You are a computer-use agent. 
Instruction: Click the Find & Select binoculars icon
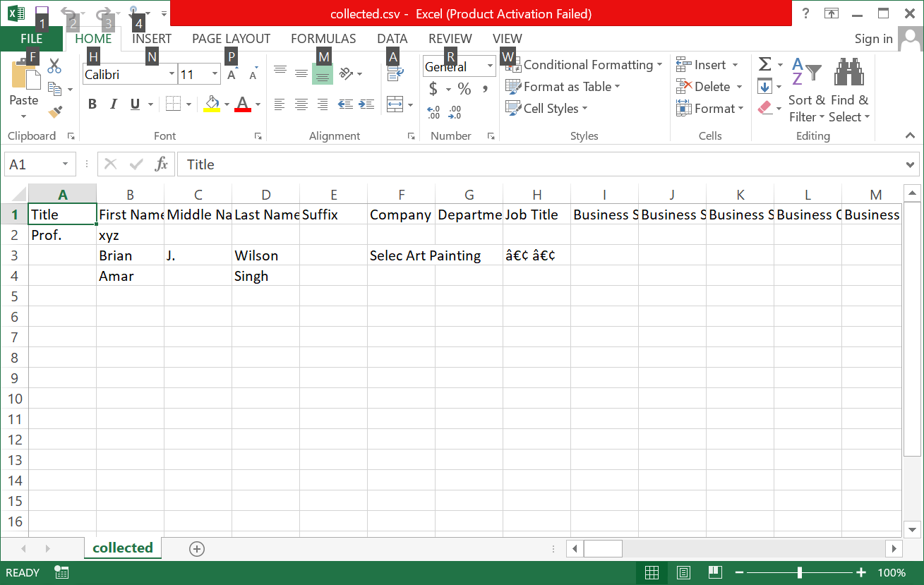848,71
